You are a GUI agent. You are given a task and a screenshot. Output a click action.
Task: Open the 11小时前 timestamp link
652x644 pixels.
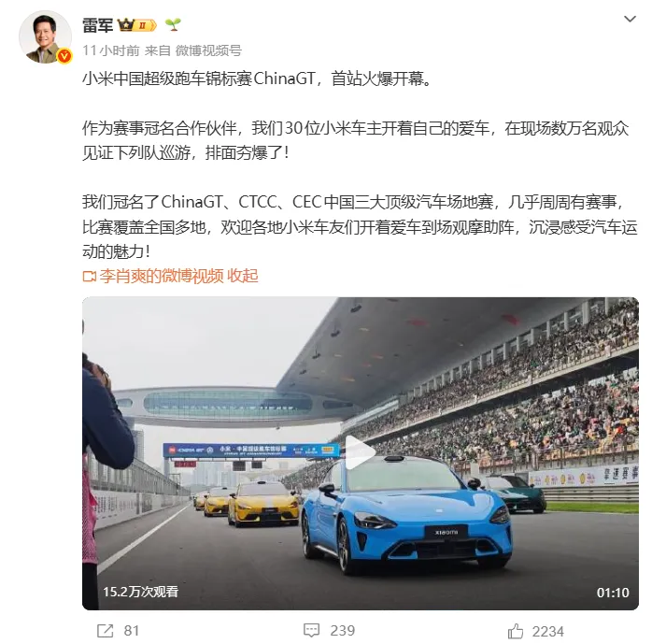click(110, 50)
